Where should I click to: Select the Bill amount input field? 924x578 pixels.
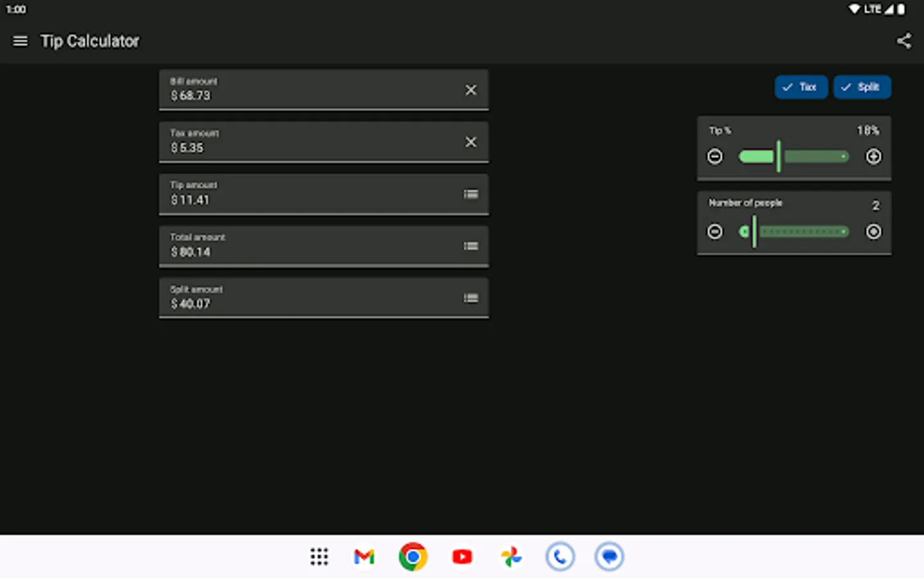click(289, 95)
